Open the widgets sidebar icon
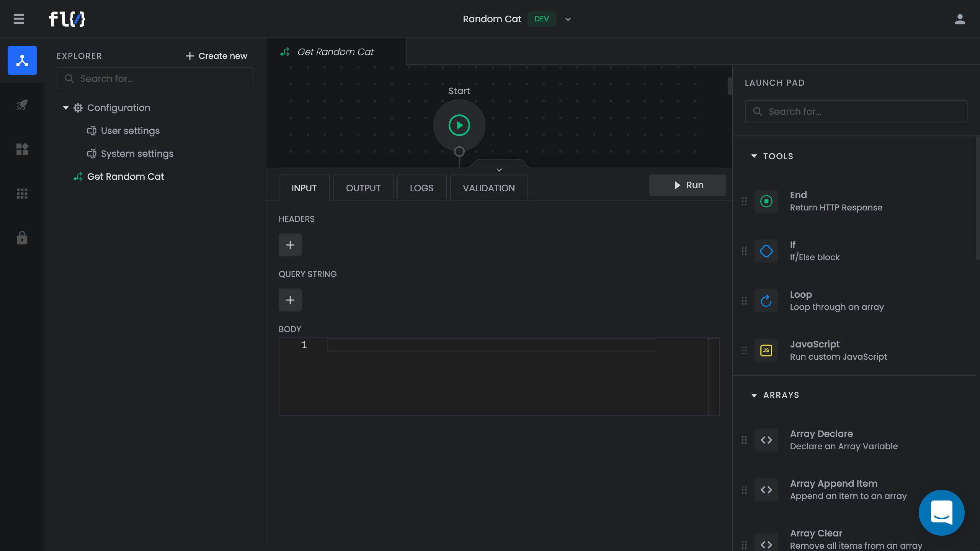Screen dimensions: 980x551 coord(22,149)
